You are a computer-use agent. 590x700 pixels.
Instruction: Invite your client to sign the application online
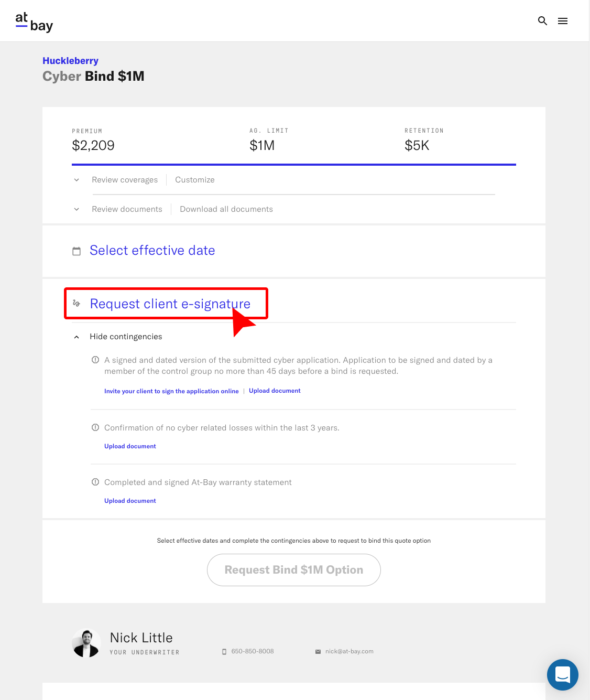(171, 391)
